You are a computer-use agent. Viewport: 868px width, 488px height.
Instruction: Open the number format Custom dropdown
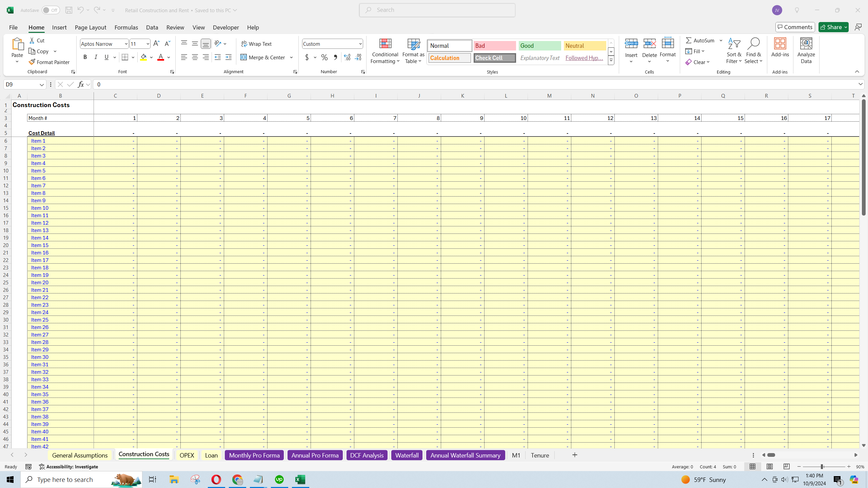[360, 44]
